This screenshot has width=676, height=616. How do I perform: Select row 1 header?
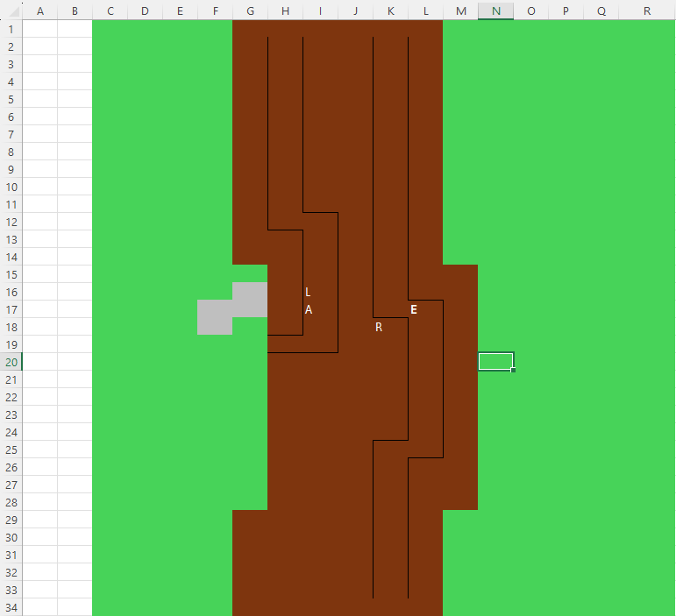(11, 29)
